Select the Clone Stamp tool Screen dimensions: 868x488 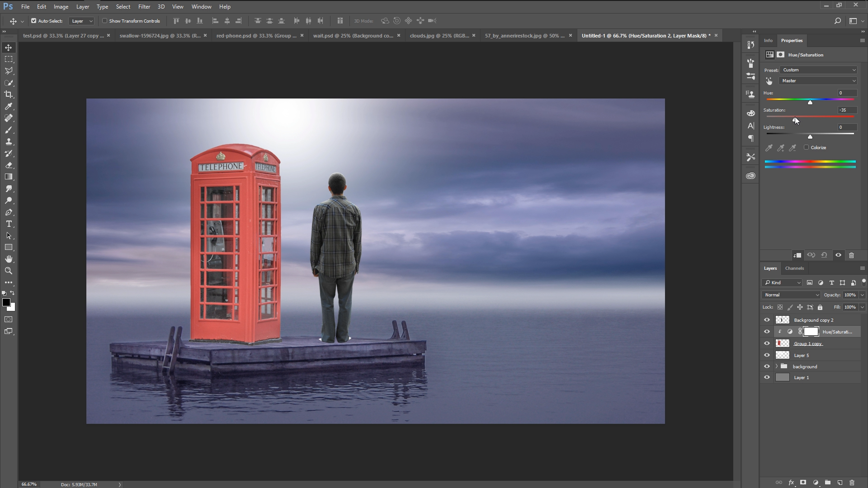(9, 141)
